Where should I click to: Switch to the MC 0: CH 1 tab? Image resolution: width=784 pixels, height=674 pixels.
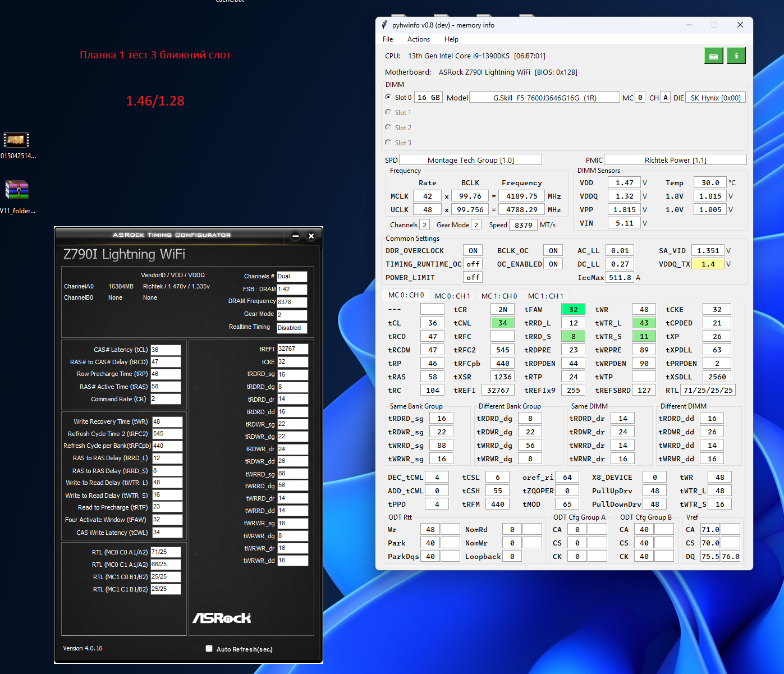(x=453, y=296)
